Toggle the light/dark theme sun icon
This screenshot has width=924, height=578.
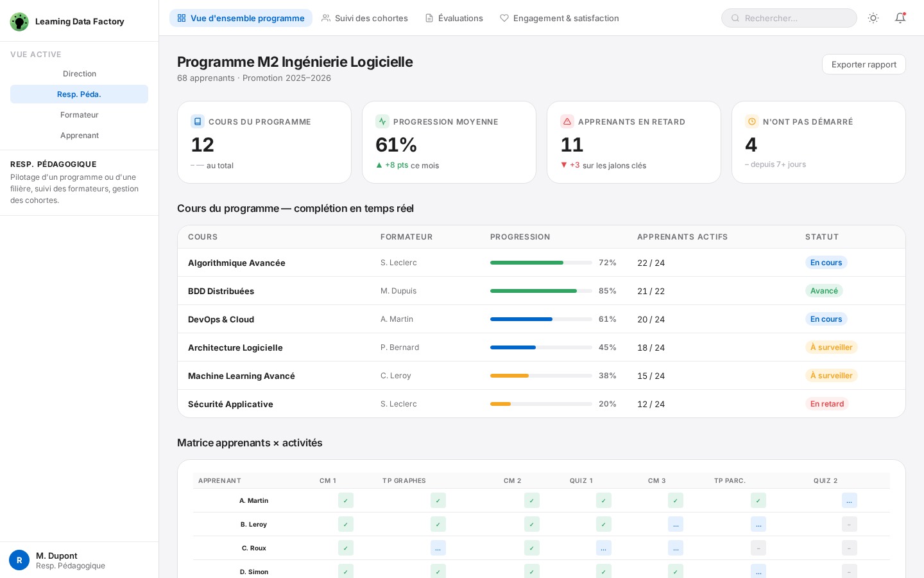873,18
